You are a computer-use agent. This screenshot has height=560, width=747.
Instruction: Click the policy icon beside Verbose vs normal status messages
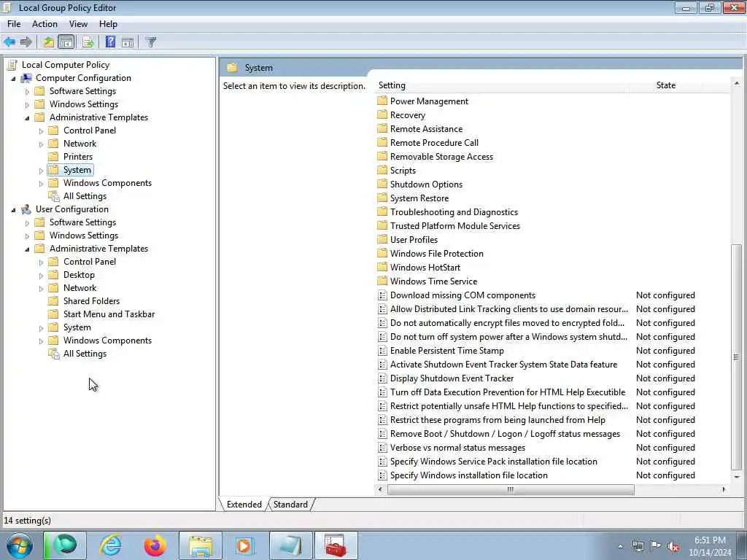[382, 448]
